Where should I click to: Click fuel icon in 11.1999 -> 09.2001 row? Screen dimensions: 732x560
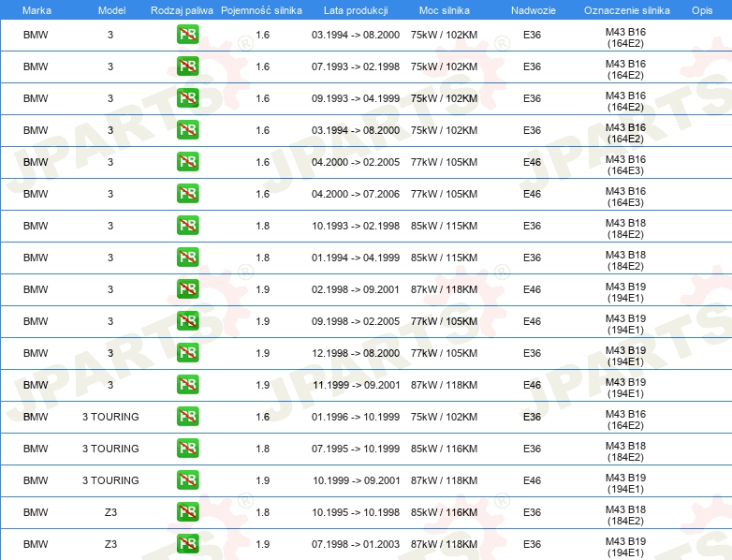tap(187, 384)
